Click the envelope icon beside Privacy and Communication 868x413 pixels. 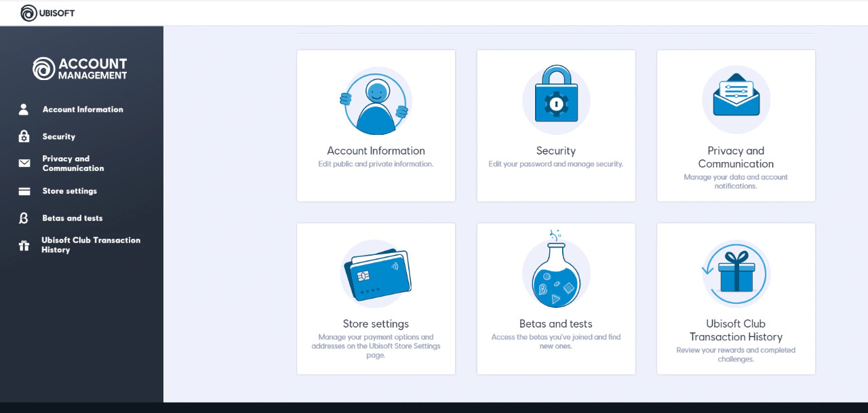click(24, 163)
